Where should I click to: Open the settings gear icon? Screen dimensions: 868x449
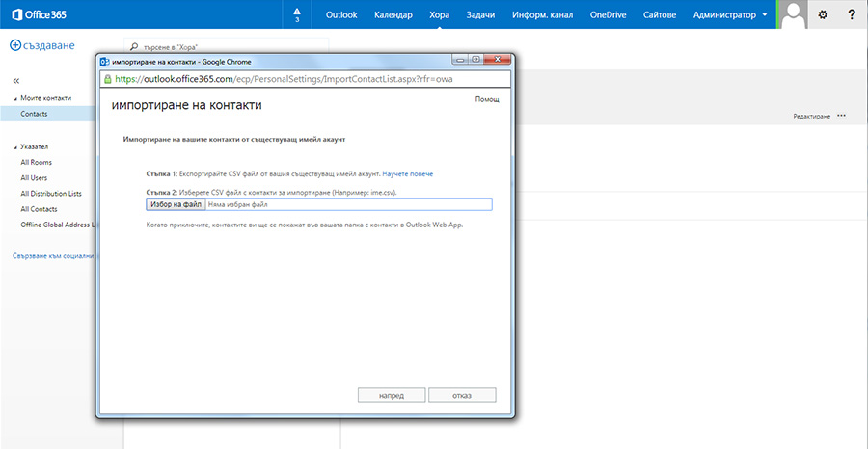[823, 14]
